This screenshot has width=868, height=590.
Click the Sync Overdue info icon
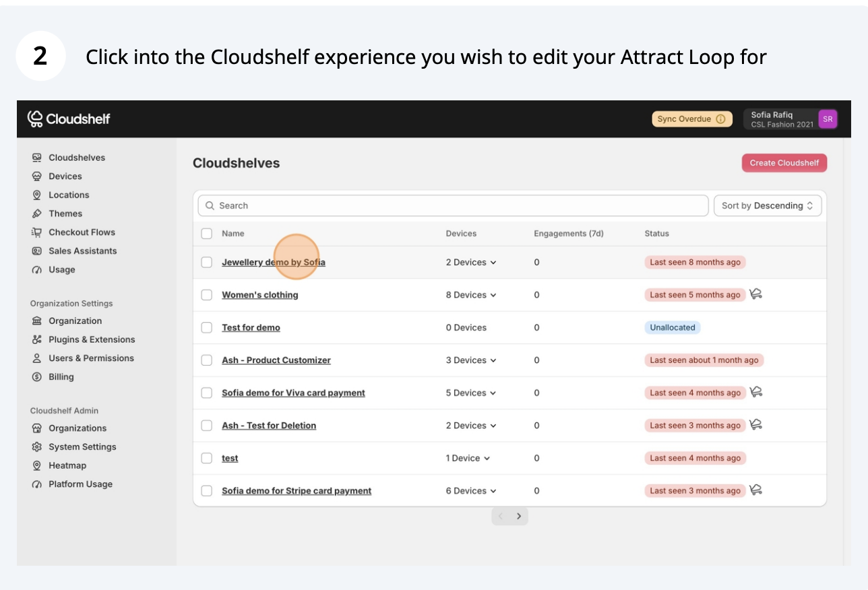720,119
